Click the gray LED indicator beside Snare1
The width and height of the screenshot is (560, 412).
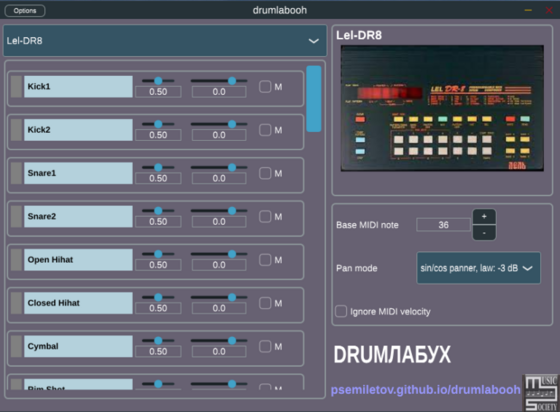point(16,173)
